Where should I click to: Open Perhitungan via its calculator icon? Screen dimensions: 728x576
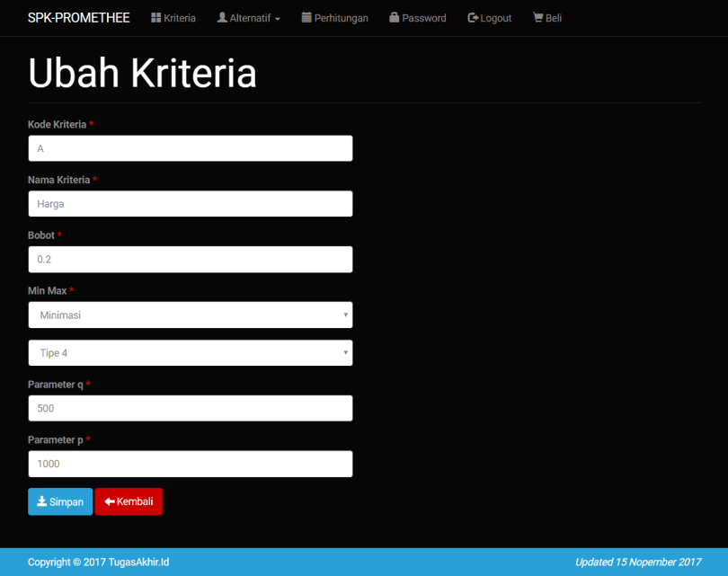[x=306, y=17]
